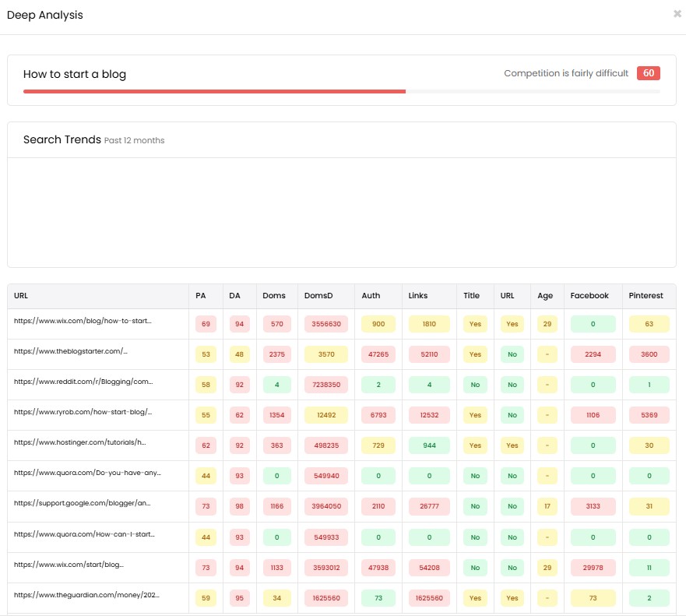Click Doms value 2375 for theblogstarter
Image resolution: width=686 pixels, height=616 pixels.
pos(277,354)
